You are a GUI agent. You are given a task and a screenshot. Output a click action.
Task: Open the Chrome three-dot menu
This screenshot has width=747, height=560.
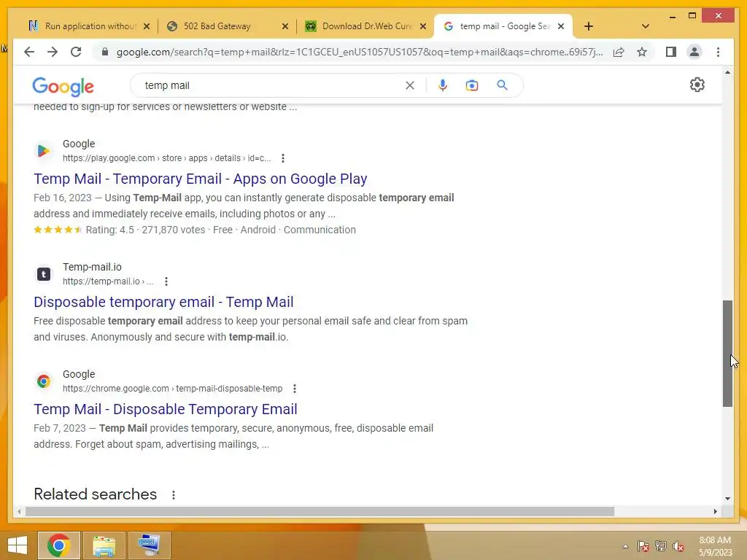click(x=718, y=52)
